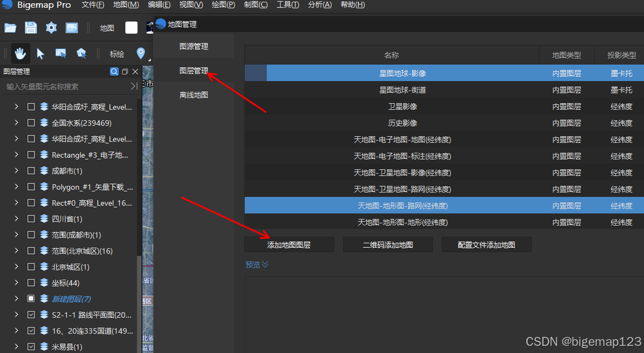
Task: Toggle checkbox for 成都市(1) layer
Action: click(x=31, y=170)
